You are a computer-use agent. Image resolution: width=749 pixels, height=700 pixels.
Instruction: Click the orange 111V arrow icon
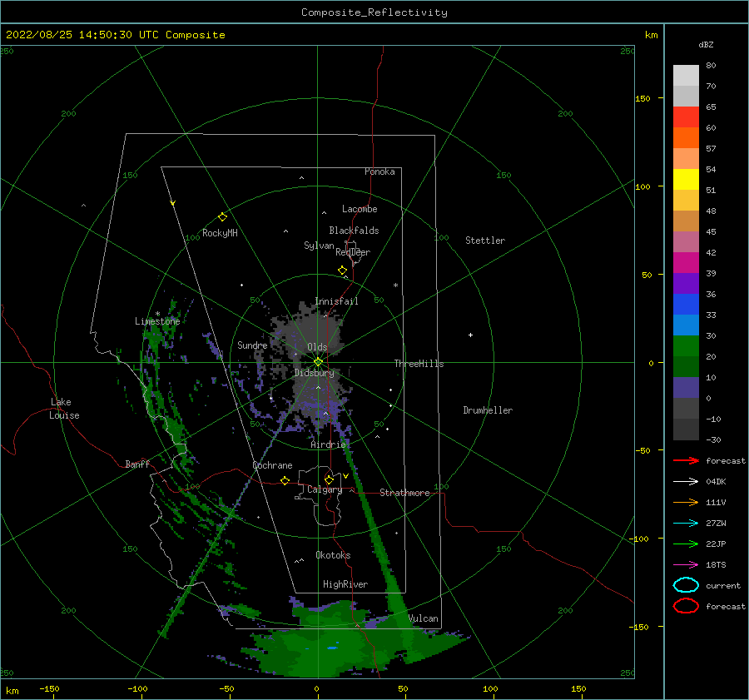pos(686,502)
